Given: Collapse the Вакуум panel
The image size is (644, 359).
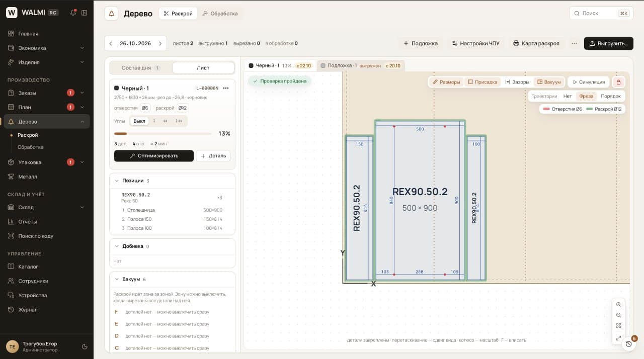Looking at the screenshot, I should coord(117,279).
